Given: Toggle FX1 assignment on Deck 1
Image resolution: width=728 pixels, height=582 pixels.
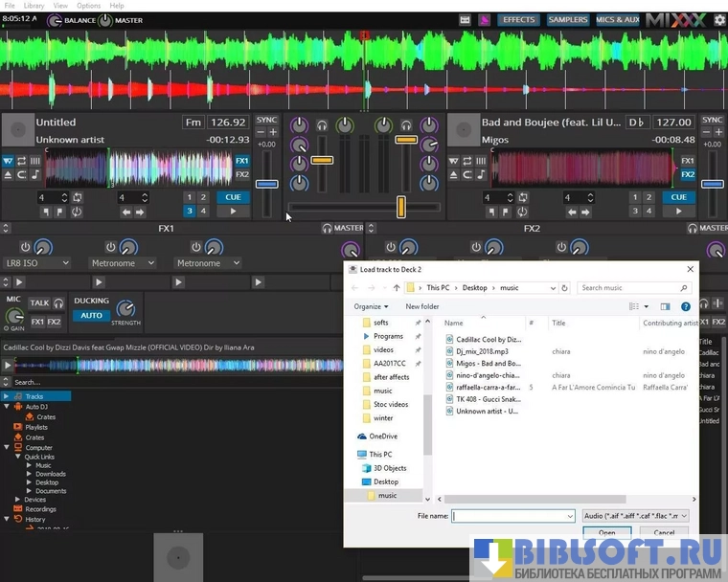Looking at the screenshot, I should click(x=242, y=161).
